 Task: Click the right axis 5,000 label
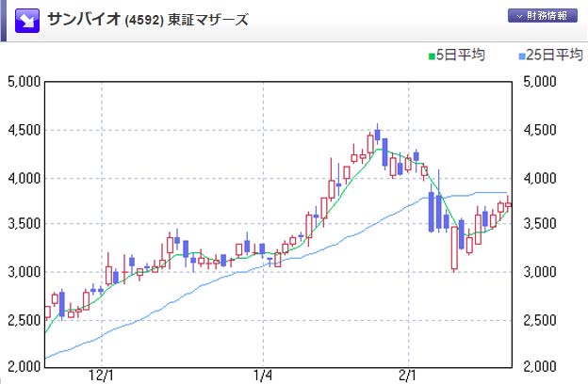[540, 82]
